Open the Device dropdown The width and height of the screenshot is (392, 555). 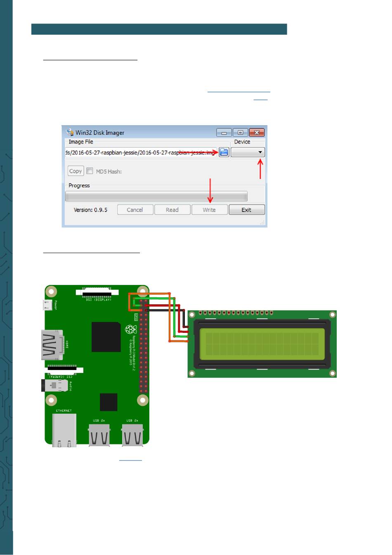(x=248, y=152)
